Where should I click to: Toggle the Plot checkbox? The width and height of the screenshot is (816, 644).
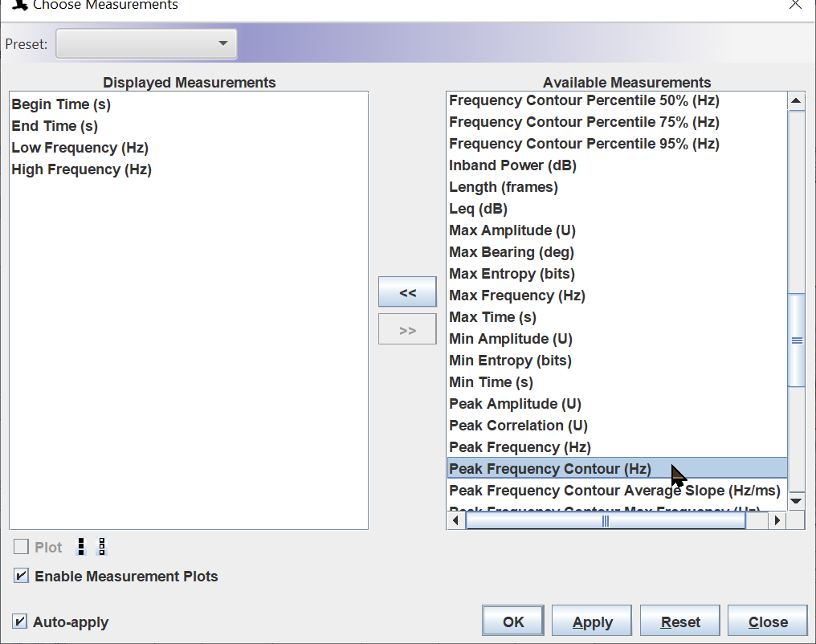(22, 547)
